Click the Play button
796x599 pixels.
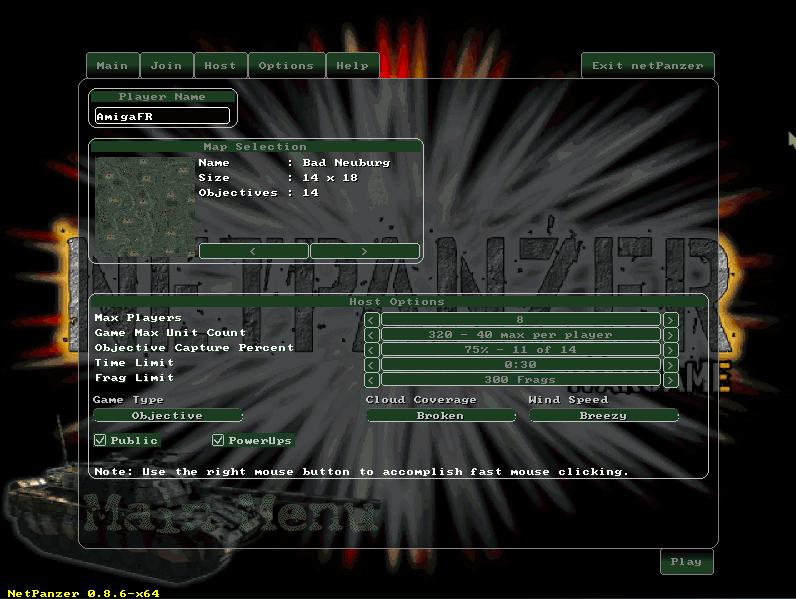click(x=686, y=562)
